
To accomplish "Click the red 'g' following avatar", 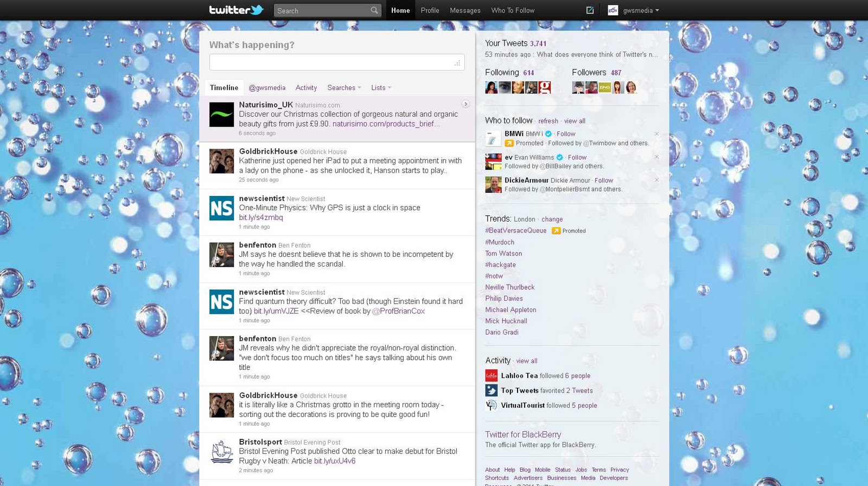I will pos(545,87).
